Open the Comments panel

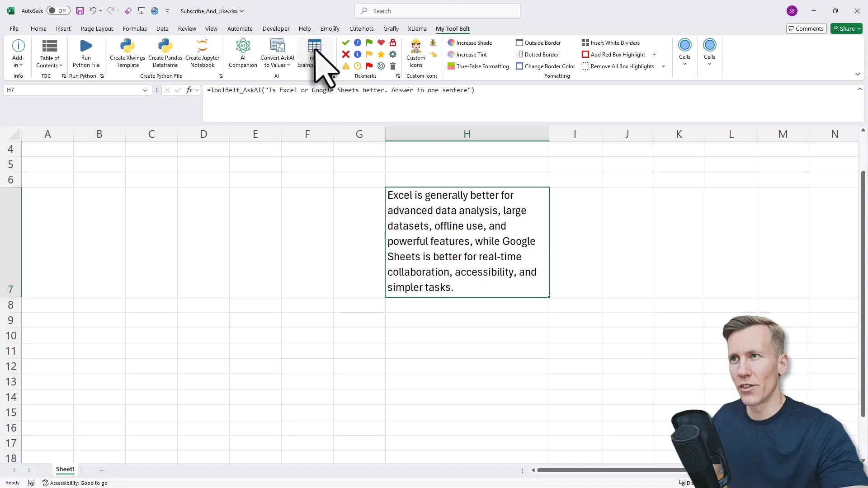[807, 28]
